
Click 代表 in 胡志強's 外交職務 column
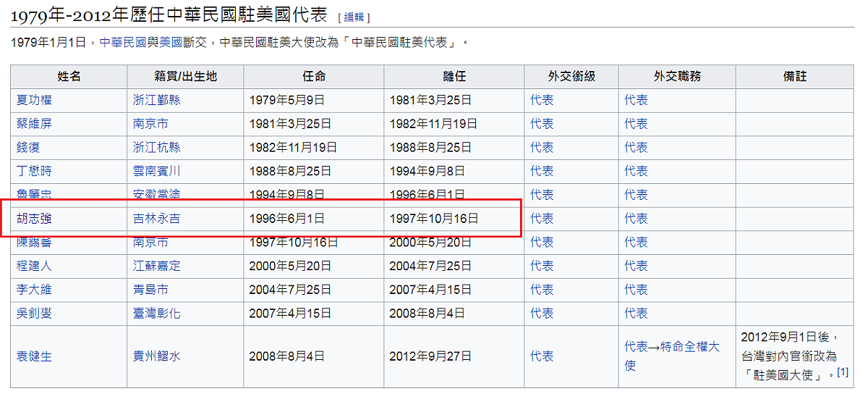637,218
